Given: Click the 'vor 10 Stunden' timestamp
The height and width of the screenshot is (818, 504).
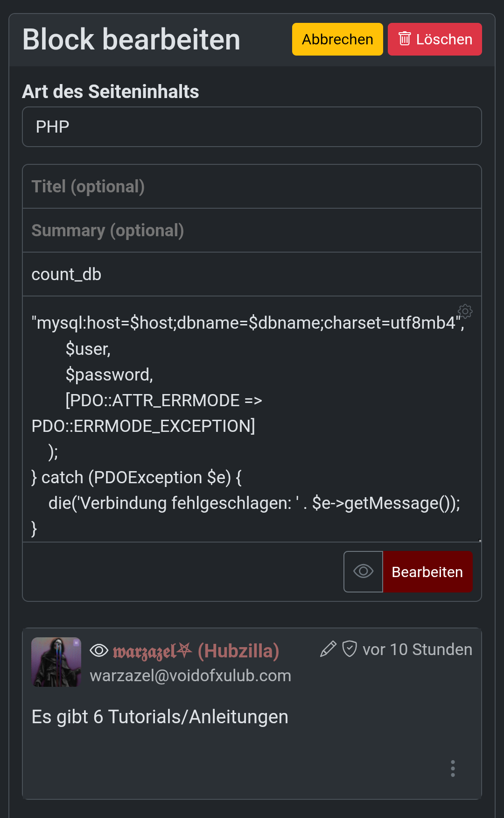Looking at the screenshot, I should pos(417,649).
